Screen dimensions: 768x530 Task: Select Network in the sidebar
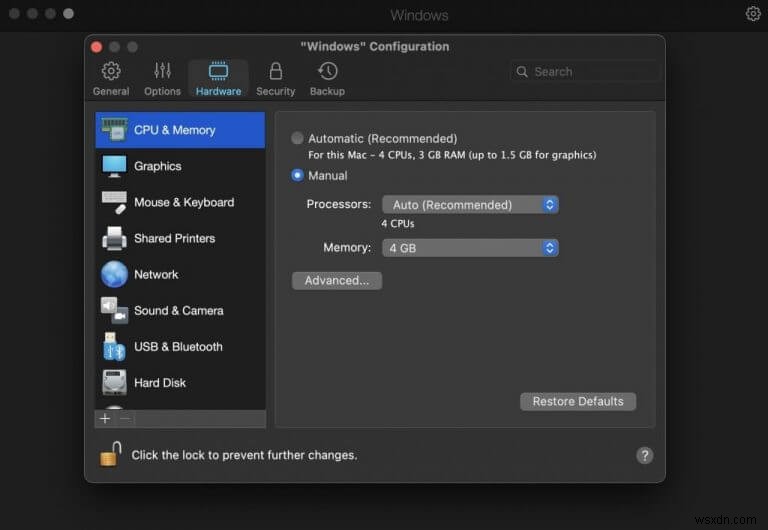[x=180, y=274]
